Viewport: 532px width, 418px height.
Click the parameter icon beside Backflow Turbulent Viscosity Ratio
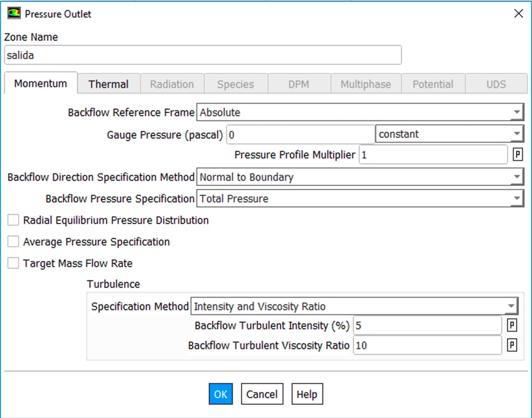pos(512,346)
